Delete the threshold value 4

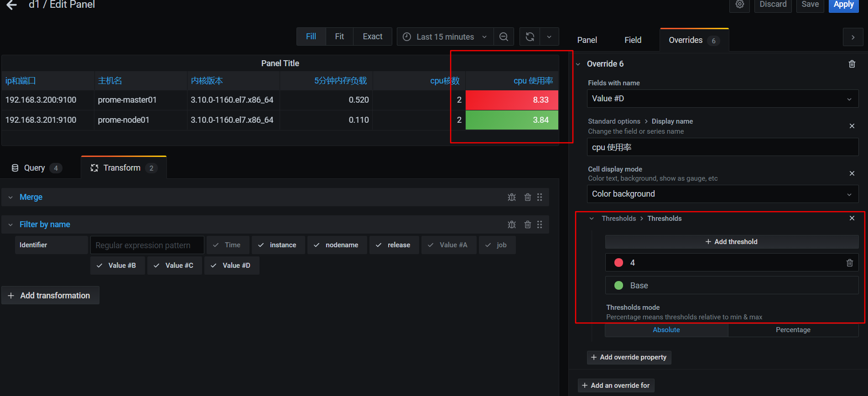pyautogui.click(x=849, y=263)
